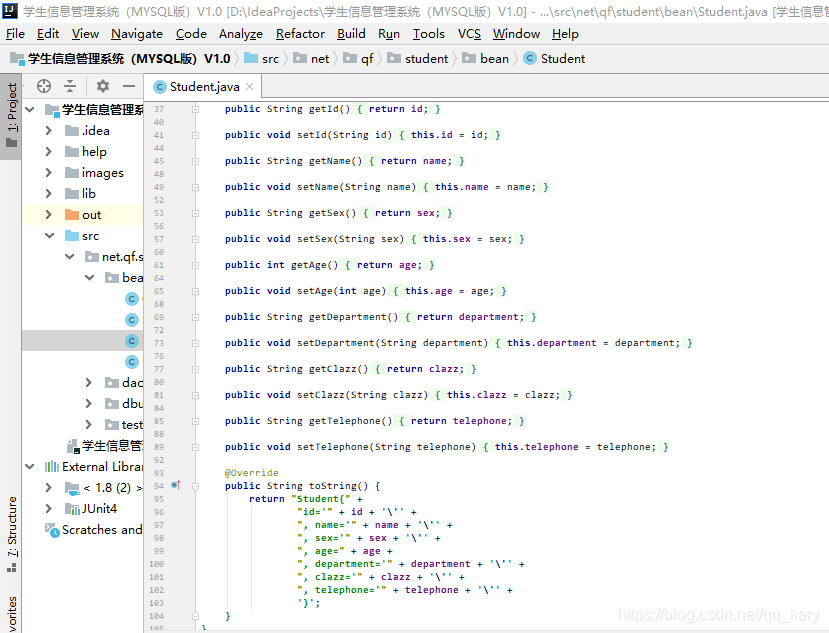The width and height of the screenshot is (829, 633).
Task: Collapse the src folder arrow
Action: tap(50, 236)
